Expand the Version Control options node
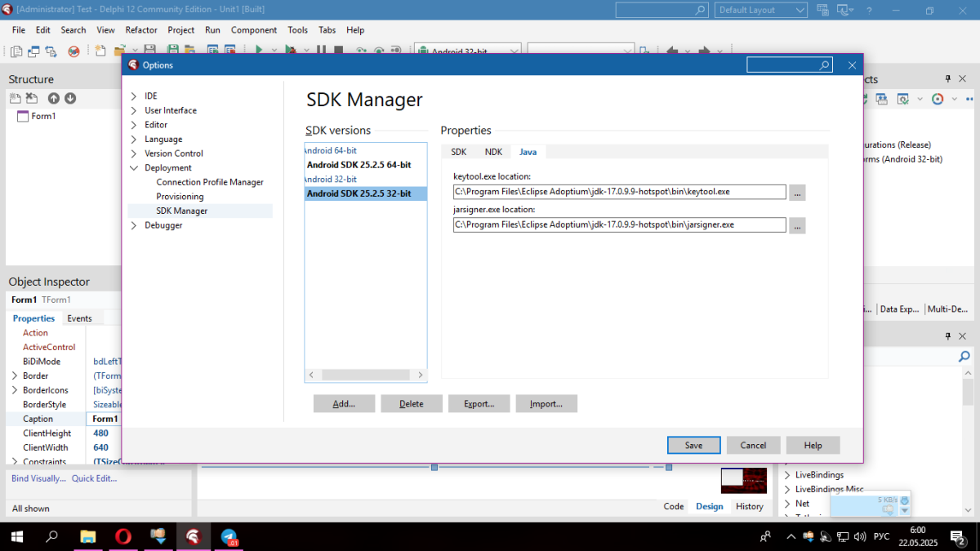The height and width of the screenshot is (551, 980). (x=134, y=153)
